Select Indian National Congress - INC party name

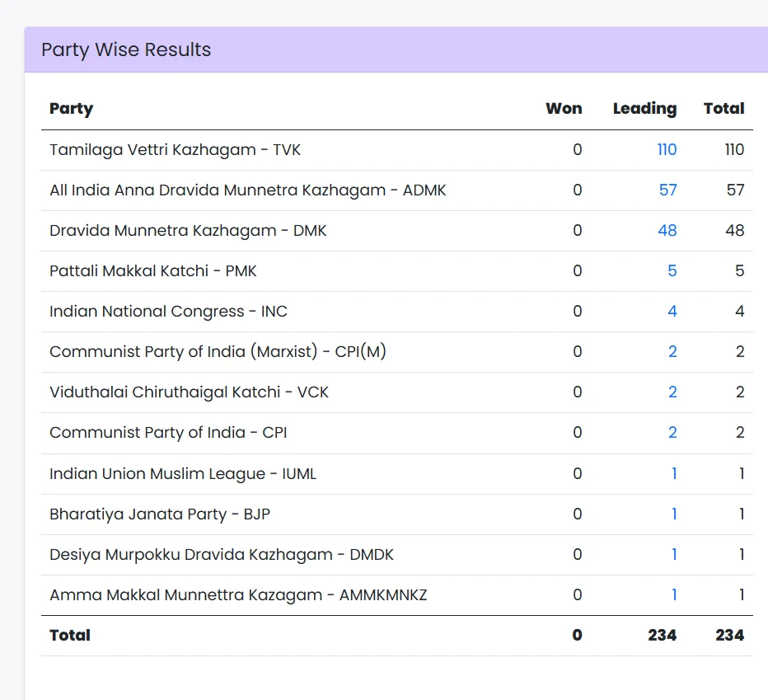coord(168,312)
